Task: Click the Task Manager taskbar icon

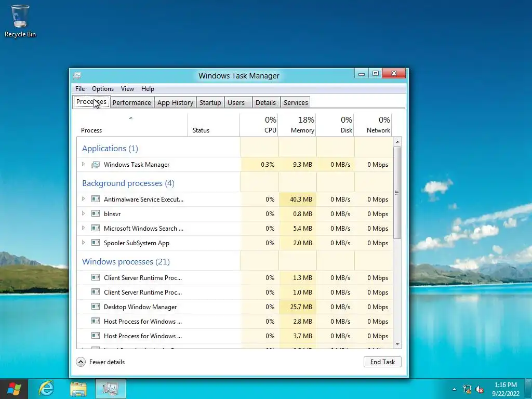Action: pyautogui.click(x=110, y=389)
